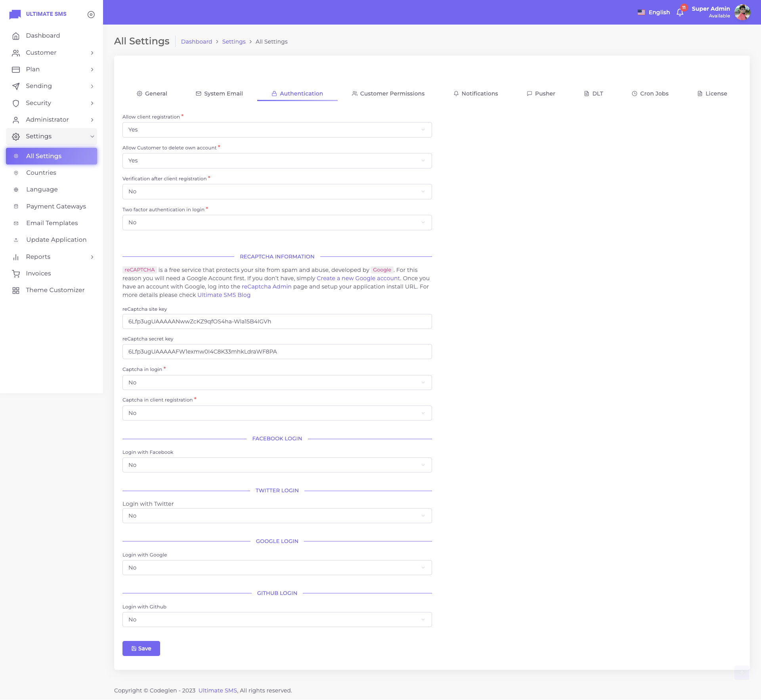
Task: Click the Security shield icon
Action: click(16, 103)
